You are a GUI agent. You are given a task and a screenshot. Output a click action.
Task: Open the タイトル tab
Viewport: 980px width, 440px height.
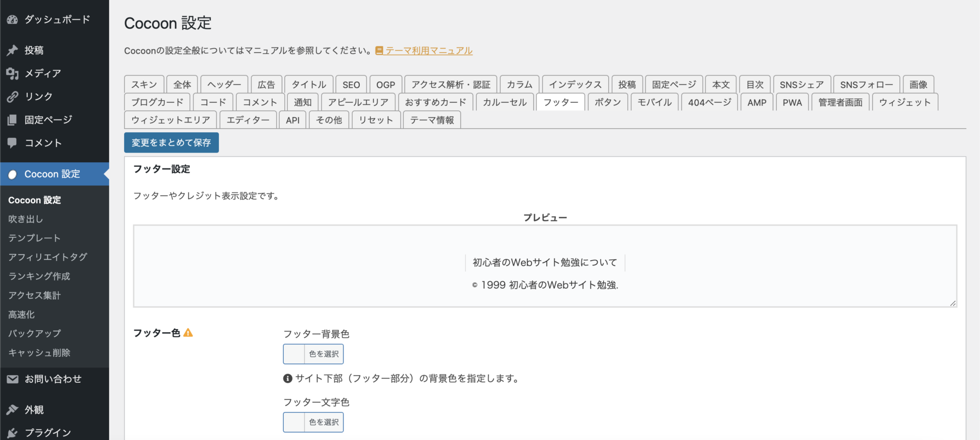tap(309, 84)
